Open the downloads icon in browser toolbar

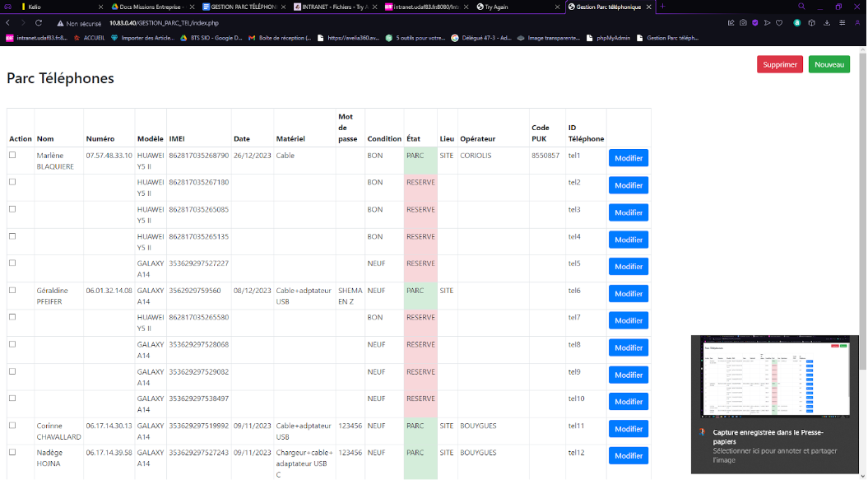tap(825, 23)
